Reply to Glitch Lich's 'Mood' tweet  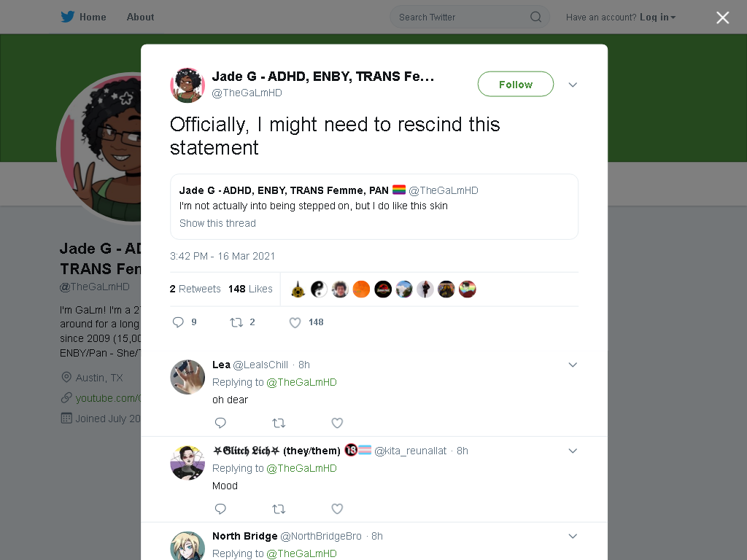click(220, 509)
